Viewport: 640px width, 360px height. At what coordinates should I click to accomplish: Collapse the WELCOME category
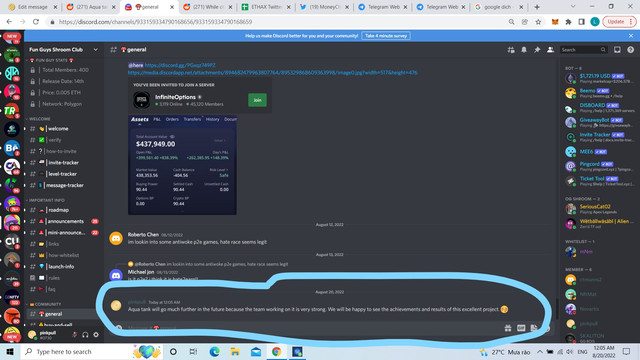[39, 119]
